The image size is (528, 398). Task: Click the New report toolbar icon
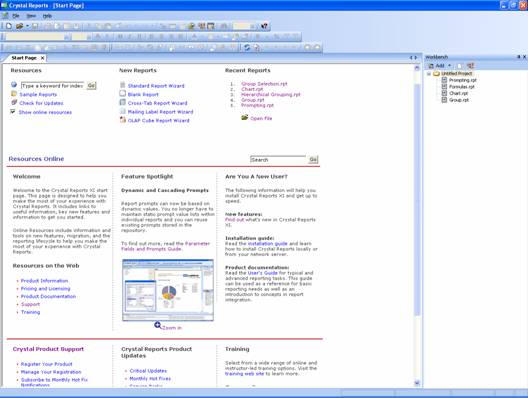pyautogui.click(x=9, y=26)
